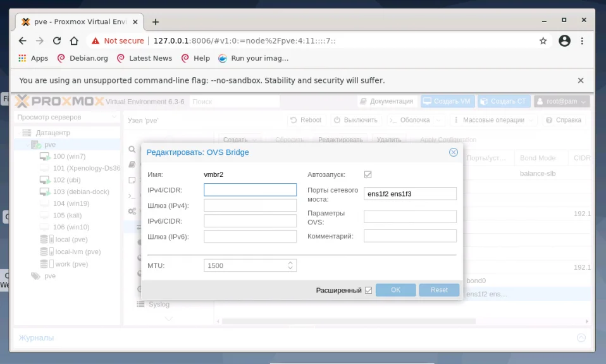Viewport: 606px width, 364px height.
Task: Open a new browser tab
Action: 156,22
